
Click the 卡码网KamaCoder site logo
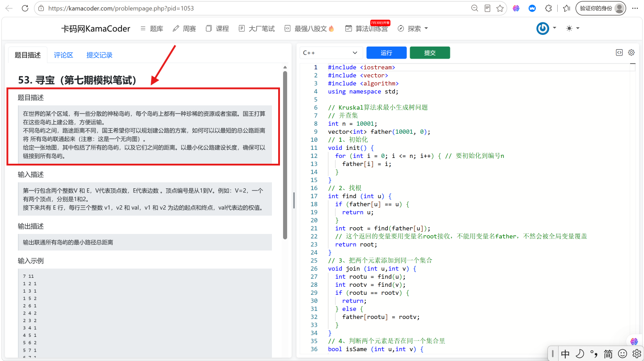point(96,29)
